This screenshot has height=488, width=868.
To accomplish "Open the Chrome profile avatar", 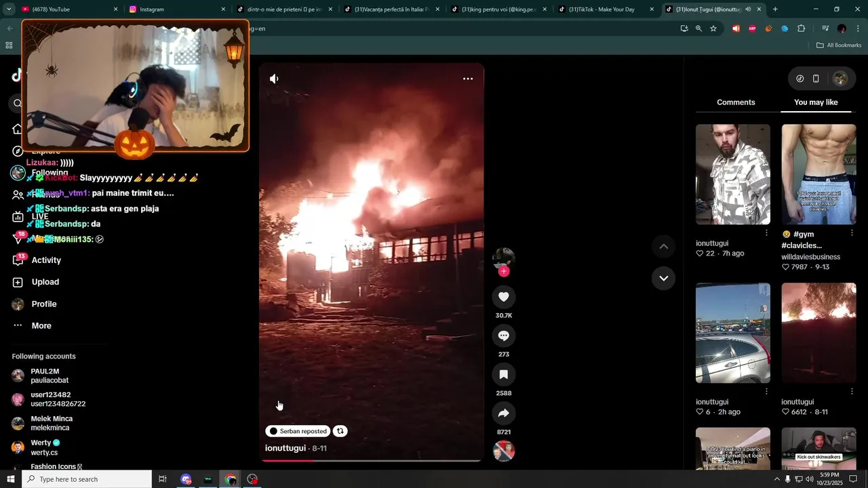I will click(842, 28).
